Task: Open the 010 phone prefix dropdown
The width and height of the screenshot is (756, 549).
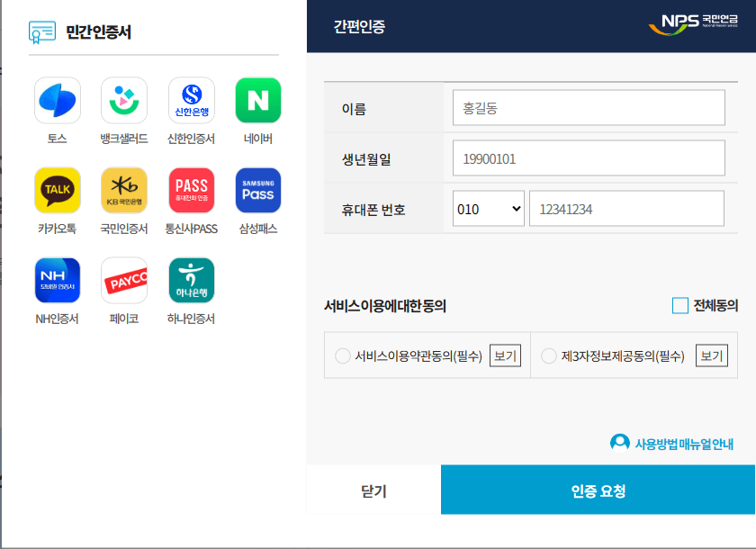Action: click(x=489, y=208)
